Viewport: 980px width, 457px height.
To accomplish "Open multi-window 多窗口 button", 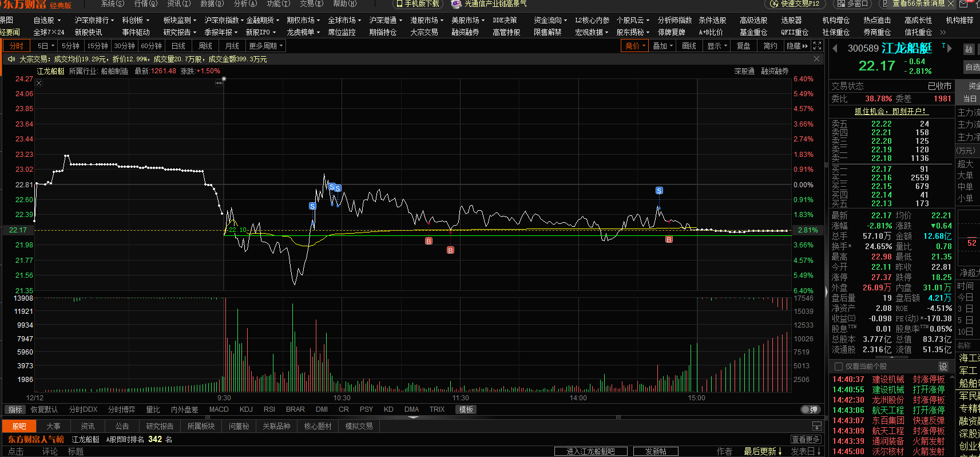I will pos(852,4).
